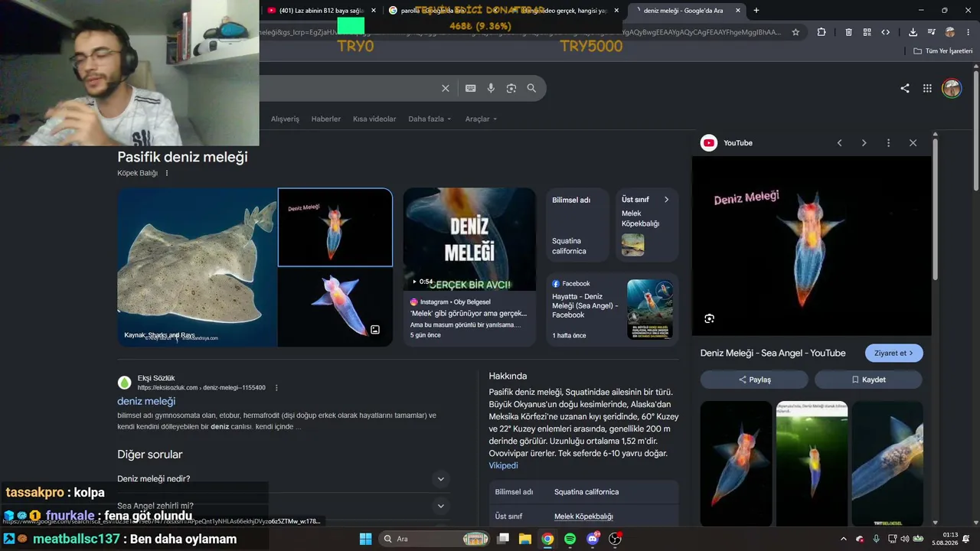
Task: Search by image with the Lens icon
Action: pyautogui.click(x=511, y=88)
